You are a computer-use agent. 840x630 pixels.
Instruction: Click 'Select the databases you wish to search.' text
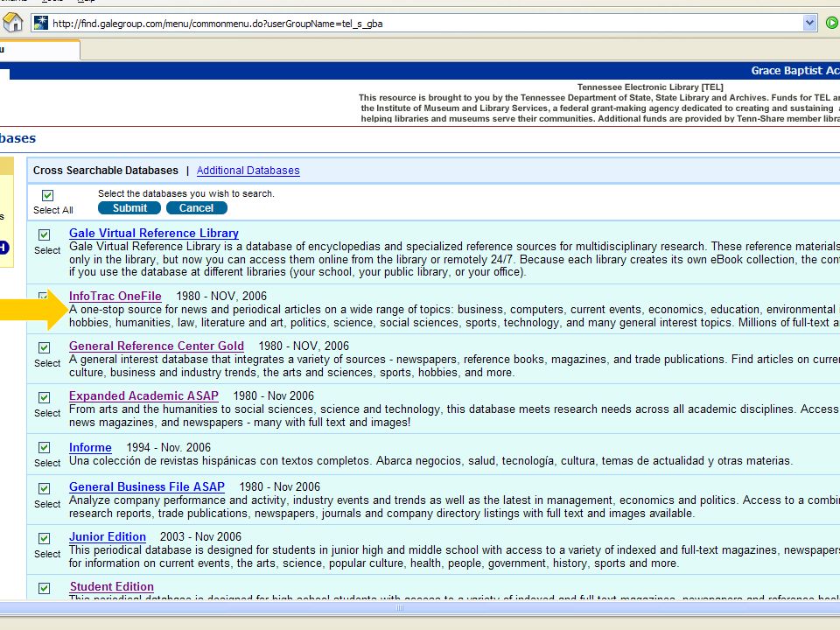185,193
